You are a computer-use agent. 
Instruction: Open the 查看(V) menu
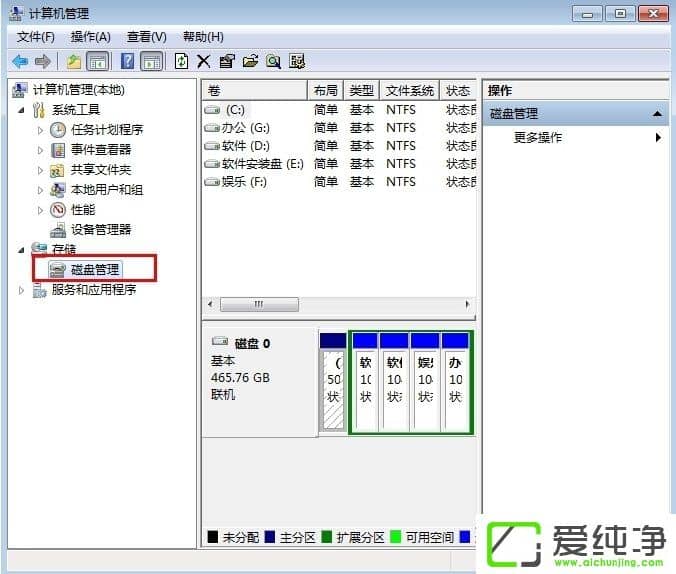point(146,37)
